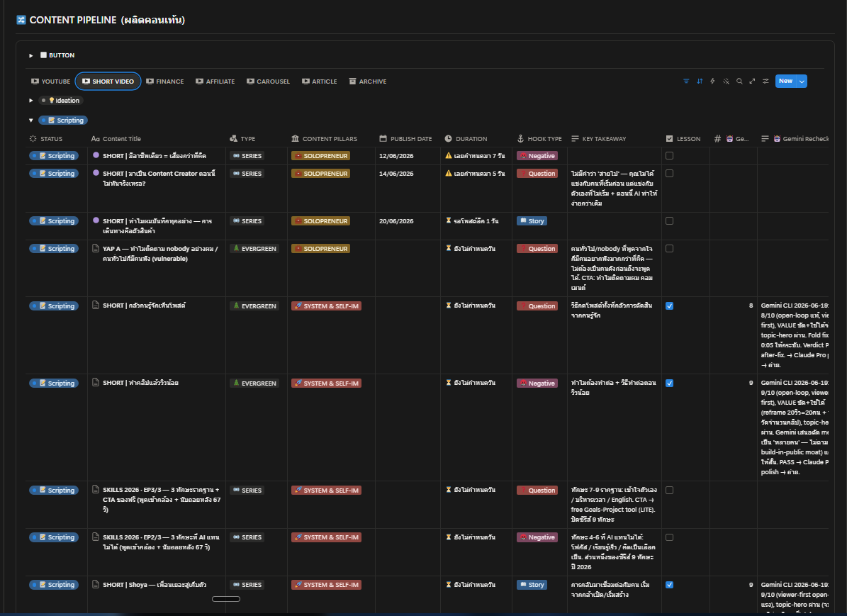
Task: Click the document icon of SKILLS 2026 EP2/3 row
Action: (96, 537)
